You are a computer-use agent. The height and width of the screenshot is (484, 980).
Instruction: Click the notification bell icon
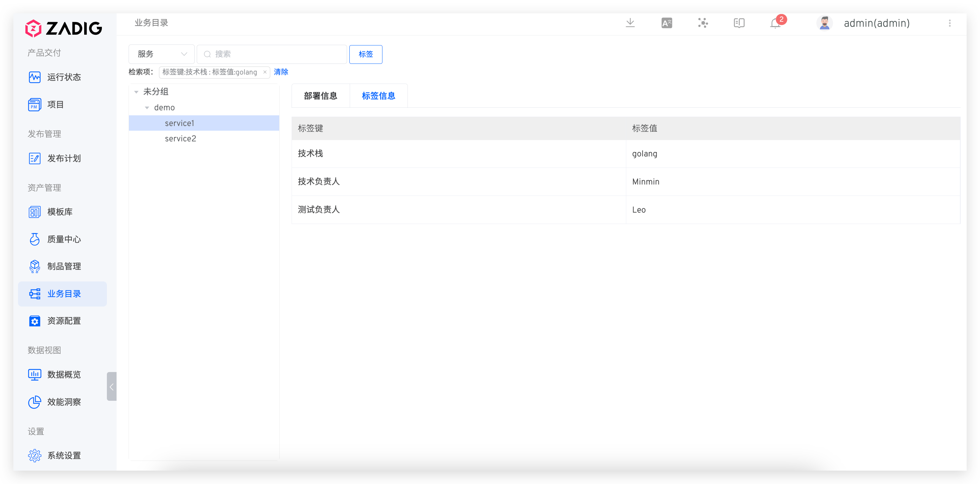(775, 24)
